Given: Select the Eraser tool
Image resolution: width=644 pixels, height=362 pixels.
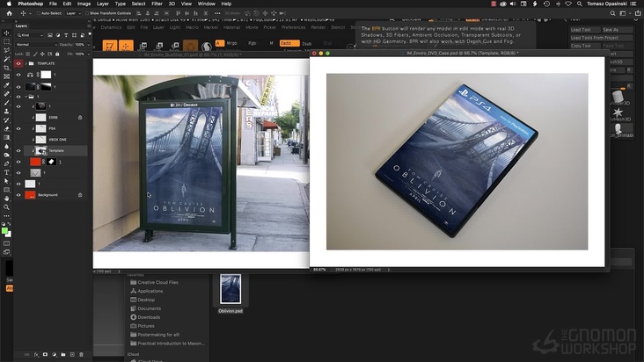Looking at the screenshot, I should click(x=6, y=129).
